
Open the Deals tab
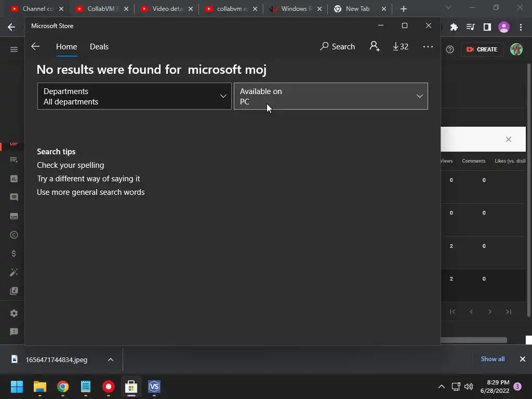99,46
